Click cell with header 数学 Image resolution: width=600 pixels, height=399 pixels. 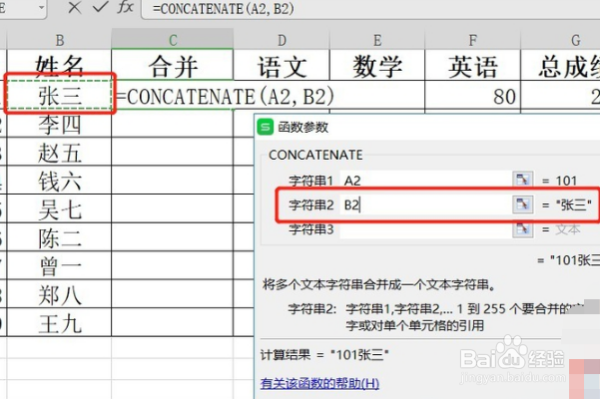click(x=377, y=65)
